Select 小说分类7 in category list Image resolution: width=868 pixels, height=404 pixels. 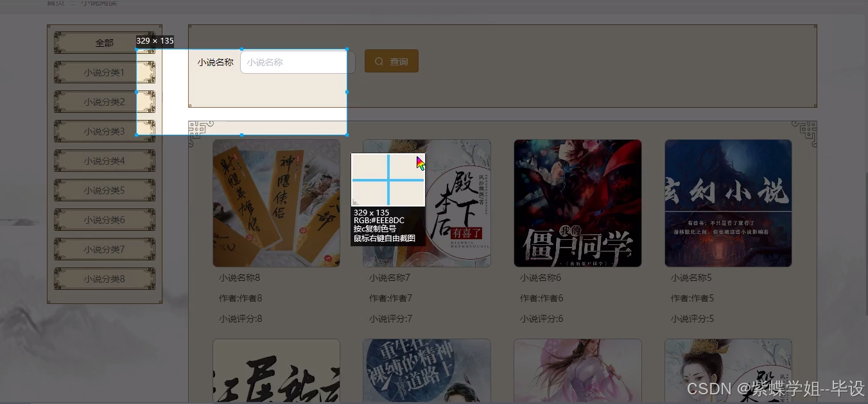105,249
